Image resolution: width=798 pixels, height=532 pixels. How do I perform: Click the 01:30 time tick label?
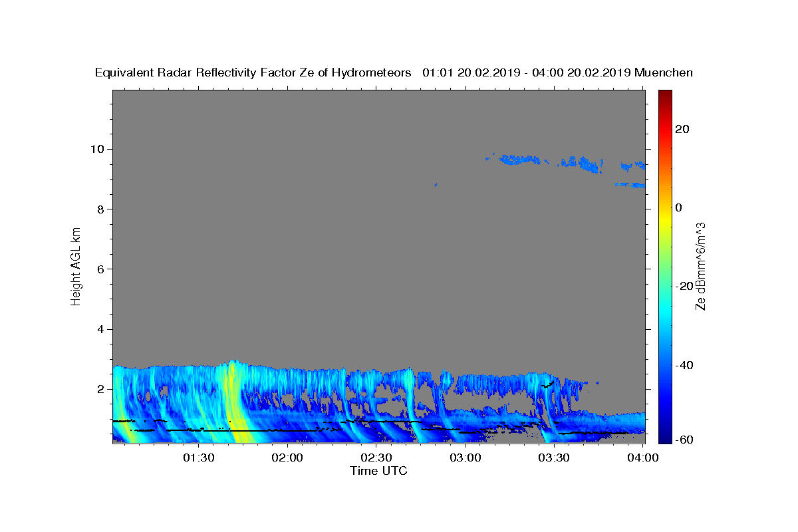[x=198, y=458]
